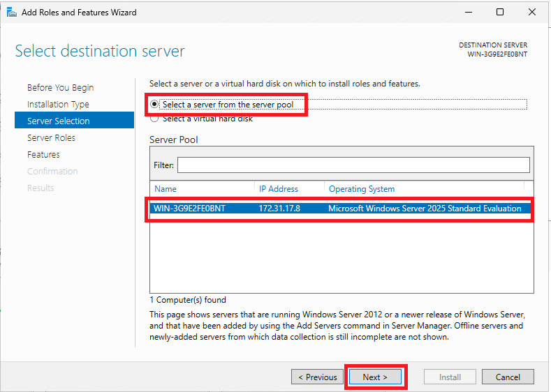Click the wizard icon in title bar
Screen dimensions: 551x392
(x=12, y=13)
